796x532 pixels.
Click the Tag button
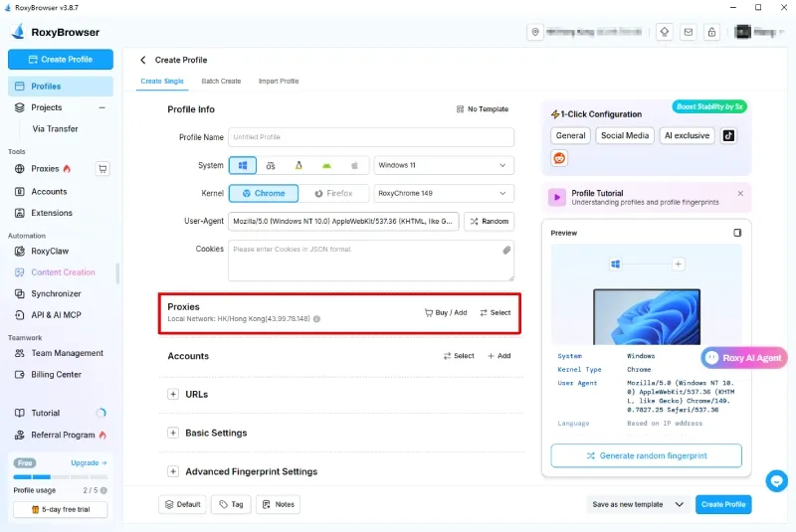point(231,504)
